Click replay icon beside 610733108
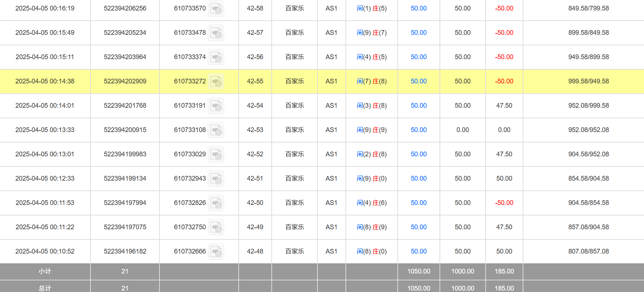Image resolution: width=644 pixels, height=292 pixels. pos(216,130)
